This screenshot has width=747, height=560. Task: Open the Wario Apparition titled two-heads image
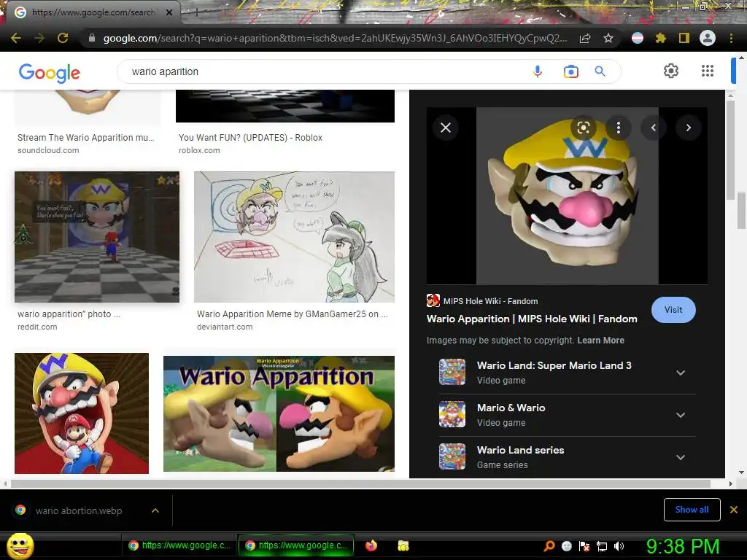pos(279,413)
